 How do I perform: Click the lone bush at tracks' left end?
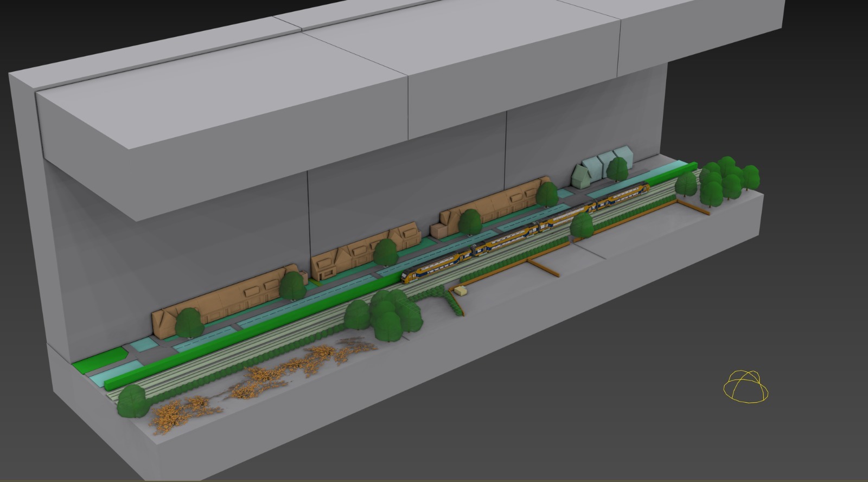132,401
